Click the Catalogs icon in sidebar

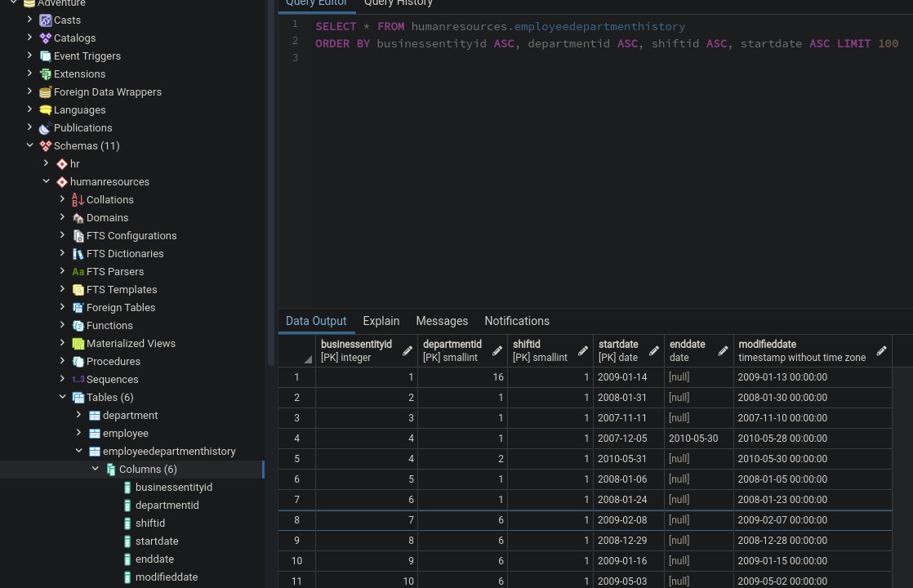click(x=46, y=38)
